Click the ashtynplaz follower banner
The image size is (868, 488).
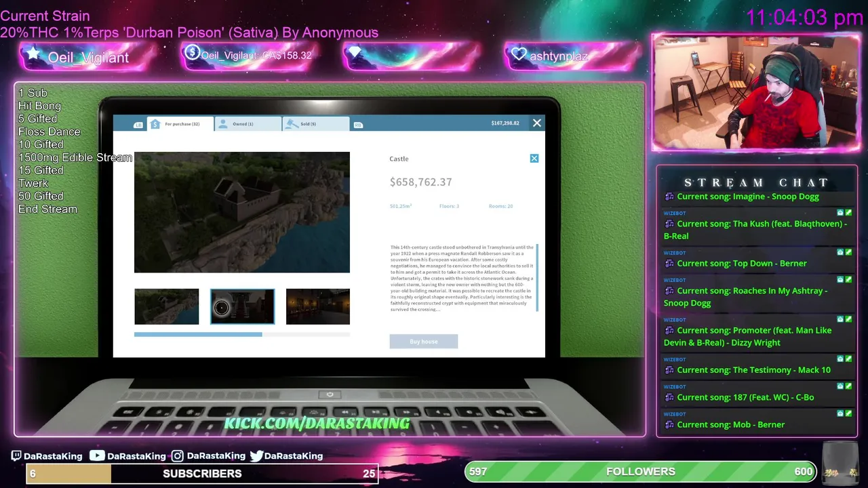tap(573, 56)
